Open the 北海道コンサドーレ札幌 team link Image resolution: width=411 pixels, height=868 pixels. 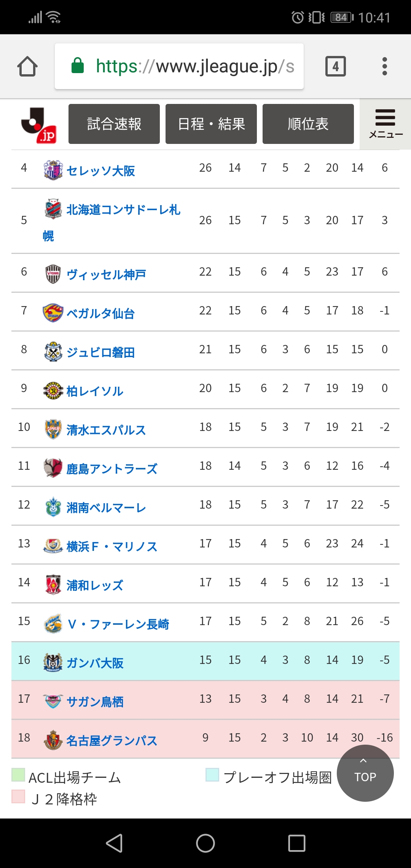click(x=123, y=210)
